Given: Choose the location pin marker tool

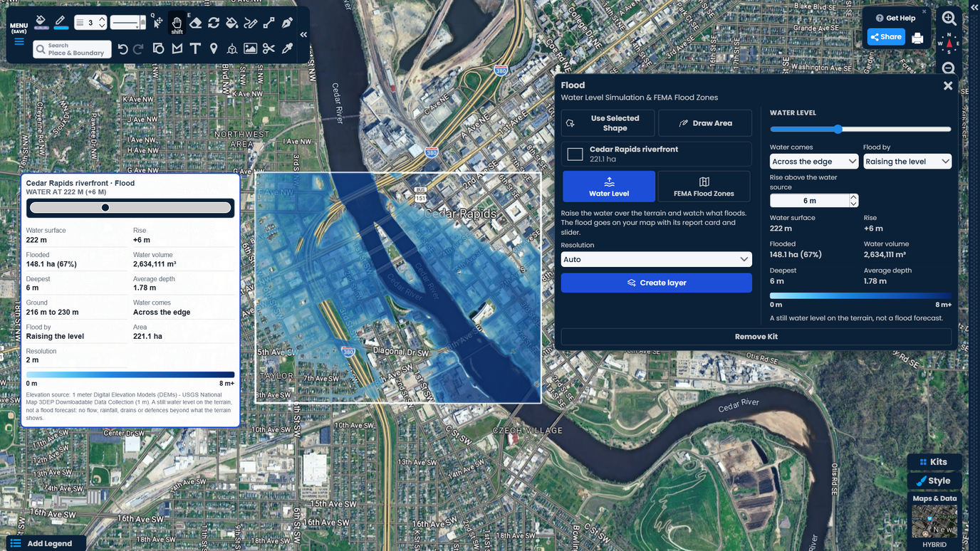Looking at the screenshot, I should (214, 48).
